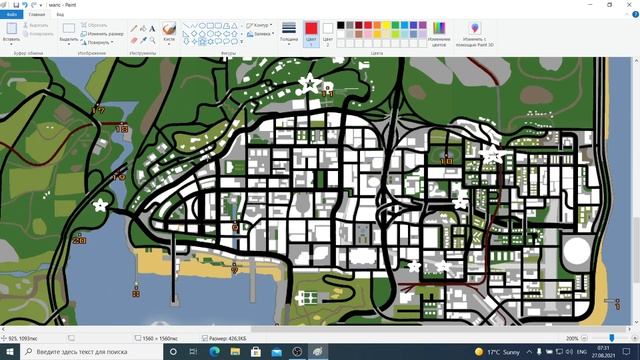The height and width of the screenshot is (360, 640).
Task: Select the Fill with color bucket tool
Action: pos(143,29)
